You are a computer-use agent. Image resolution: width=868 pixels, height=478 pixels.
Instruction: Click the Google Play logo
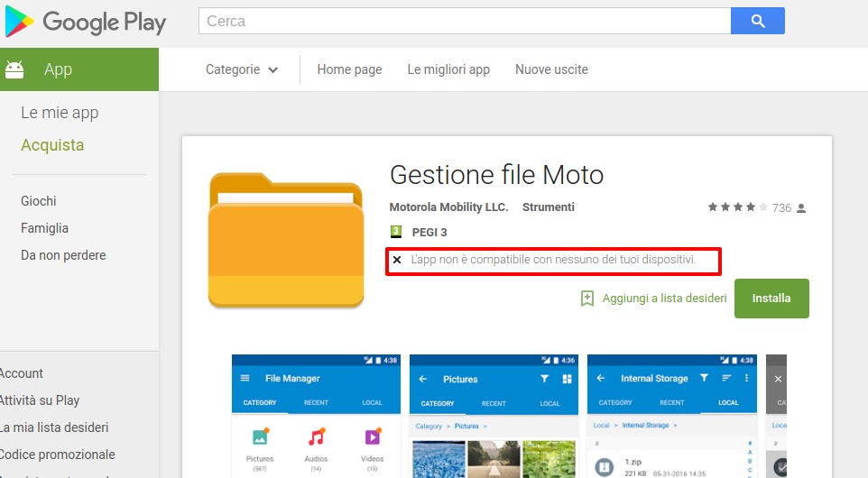pyautogui.click(x=86, y=22)
